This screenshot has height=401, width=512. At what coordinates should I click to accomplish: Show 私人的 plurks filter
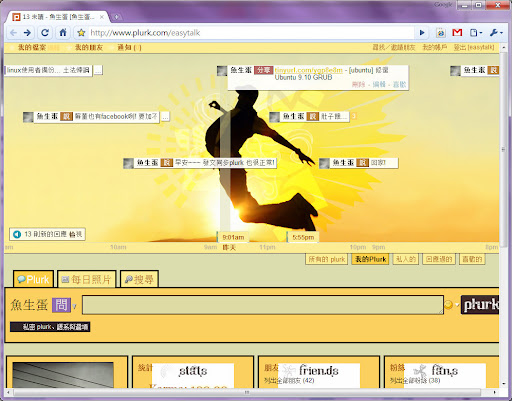[406, 259]
